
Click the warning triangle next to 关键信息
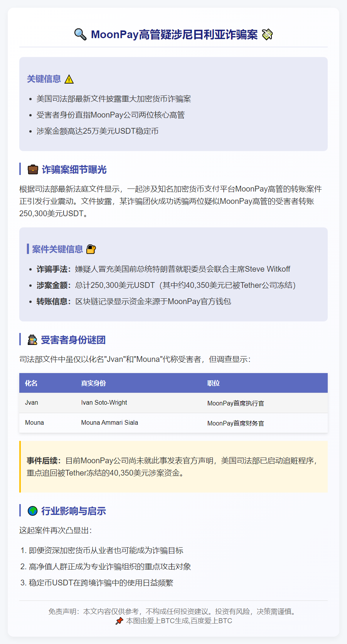(69, 79)
